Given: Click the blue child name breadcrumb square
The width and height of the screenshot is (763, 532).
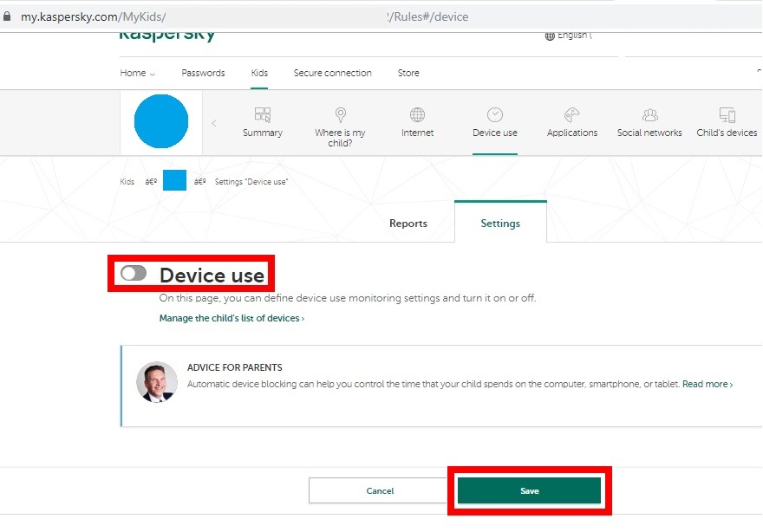Looking at the screenshot, I should pyautogui.click(x=174, y=180).
